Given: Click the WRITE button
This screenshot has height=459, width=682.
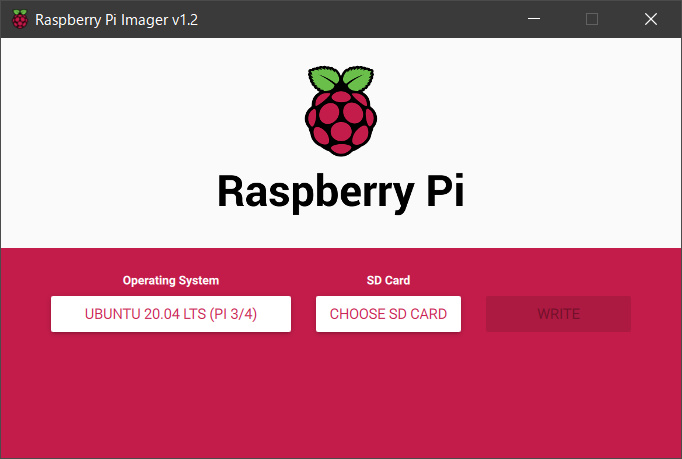Looking at the screenshot, I should click(558, 314).
